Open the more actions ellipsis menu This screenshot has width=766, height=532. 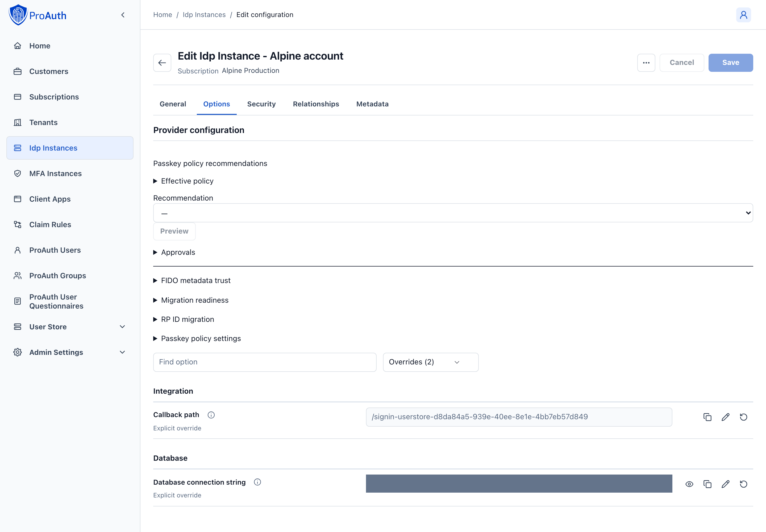tap(646, 63)
